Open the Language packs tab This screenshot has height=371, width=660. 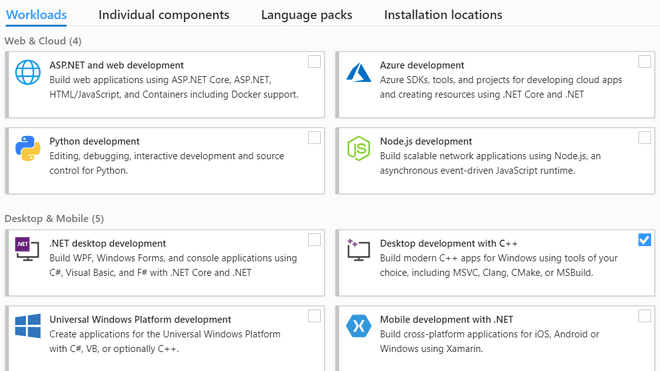pyautogui.click(x=306, y=15)
